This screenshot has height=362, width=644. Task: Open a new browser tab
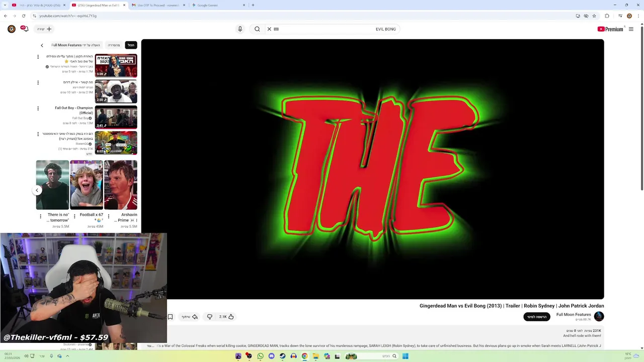[x=253, y=5]
